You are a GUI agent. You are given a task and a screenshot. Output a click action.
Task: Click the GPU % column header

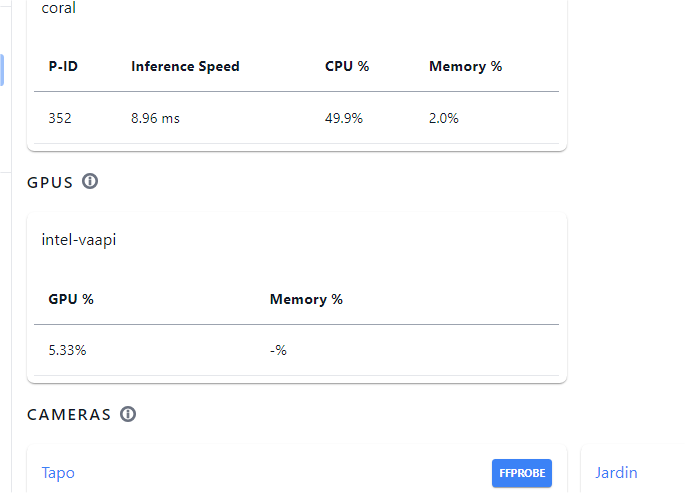coord(71,299)
